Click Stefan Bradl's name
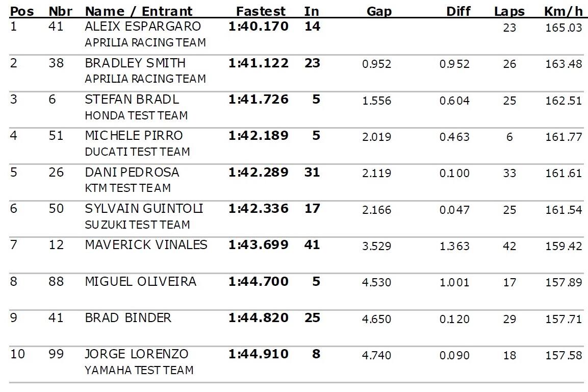Viewport: 588px width, 392px height. coord(132,99)
